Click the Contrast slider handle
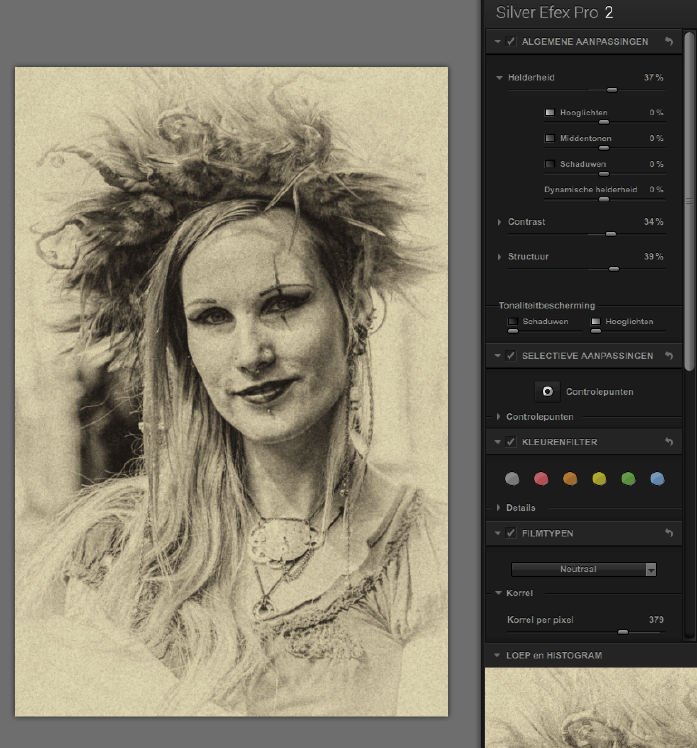This screenshot has height=748, width=697. click(611, 234)
